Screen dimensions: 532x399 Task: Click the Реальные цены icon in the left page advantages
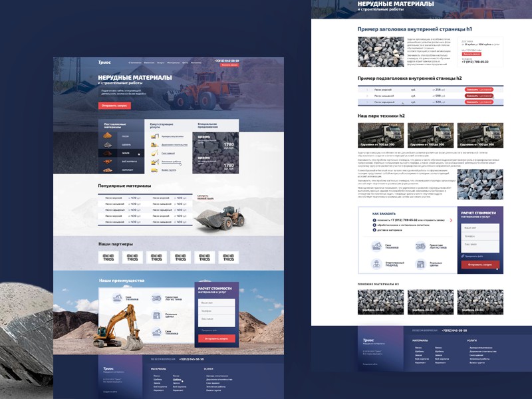pyautogui.click(x=156, y=315)
